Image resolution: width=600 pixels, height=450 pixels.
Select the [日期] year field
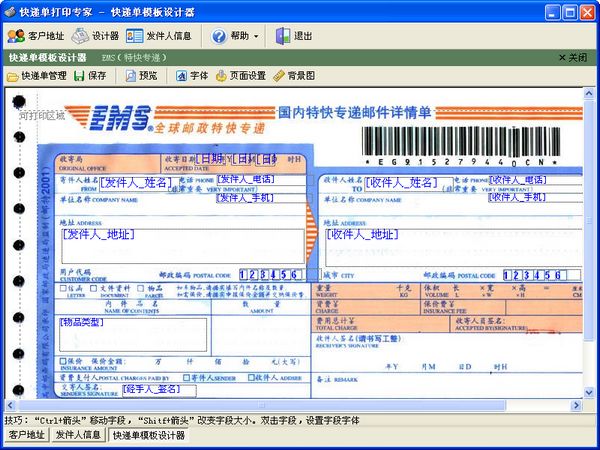210,159
